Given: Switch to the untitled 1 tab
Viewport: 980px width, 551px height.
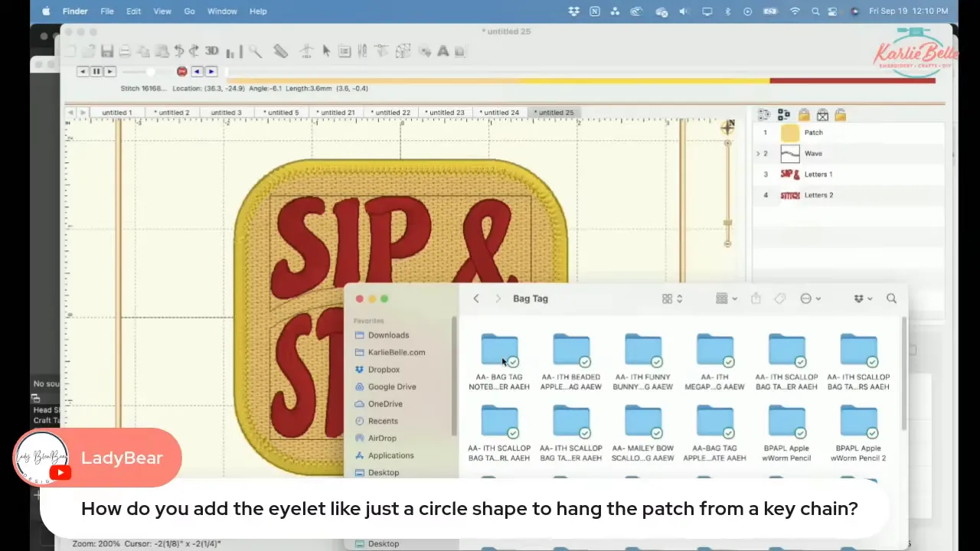Looking at the screenshot, I should click(x=117, y=112).
